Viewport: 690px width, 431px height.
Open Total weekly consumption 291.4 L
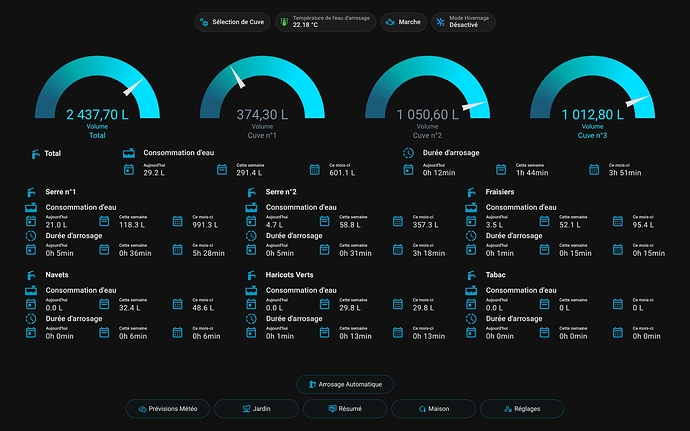[249, 173]
